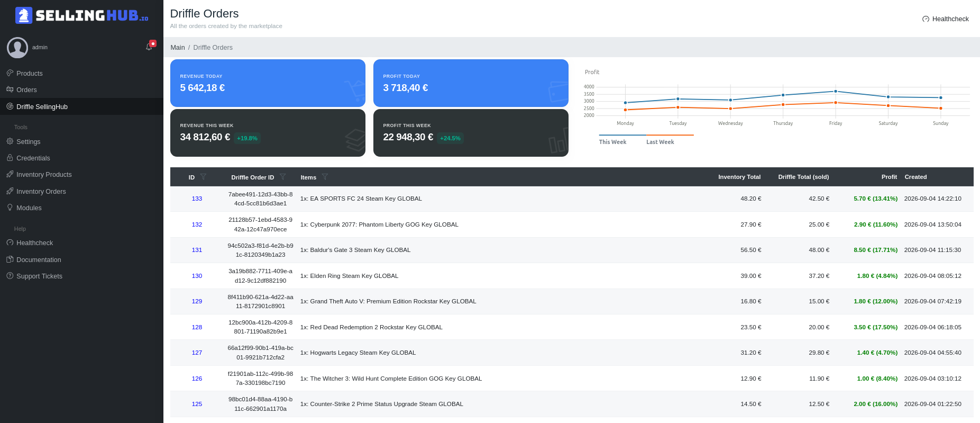This screenshot has height=423, width=980.
Task: Click the Support Tickets question icon
Action: [x=10, y=276]
